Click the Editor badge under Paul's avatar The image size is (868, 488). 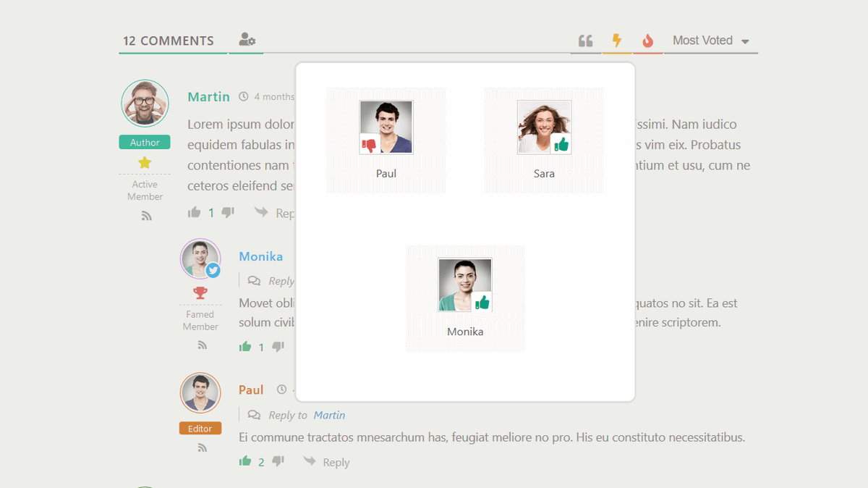[x=200, y=428]
